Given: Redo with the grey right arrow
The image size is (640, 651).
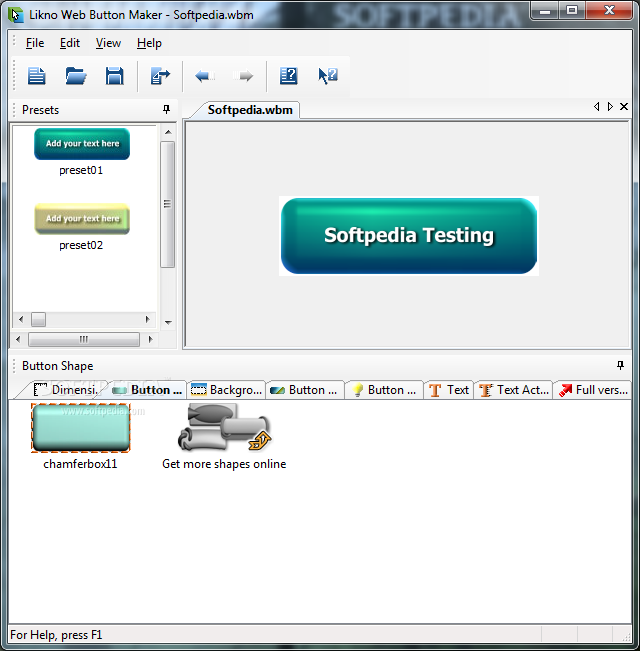Looking at the screenshot, I should click(x=243, y=76).
